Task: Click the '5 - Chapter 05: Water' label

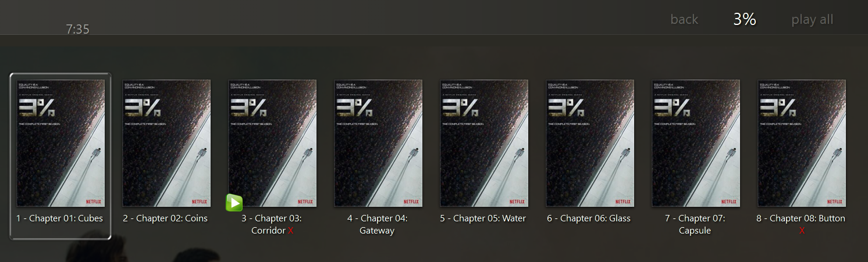Action: pos(483,218)
